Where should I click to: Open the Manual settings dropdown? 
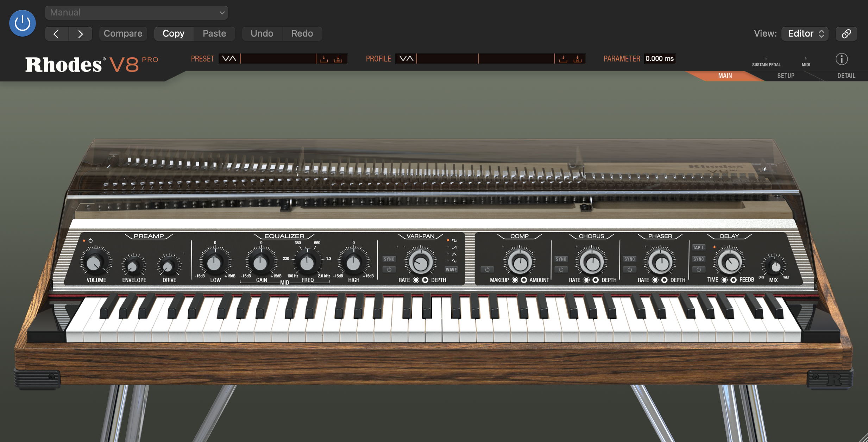pos(137,13)
